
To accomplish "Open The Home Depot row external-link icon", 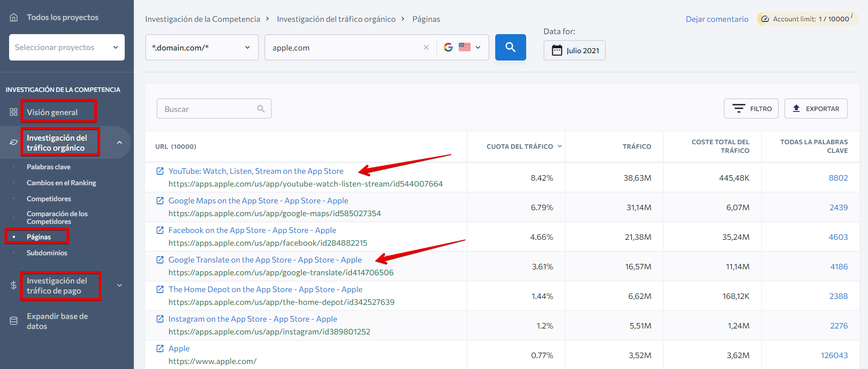I will point(160,289).
